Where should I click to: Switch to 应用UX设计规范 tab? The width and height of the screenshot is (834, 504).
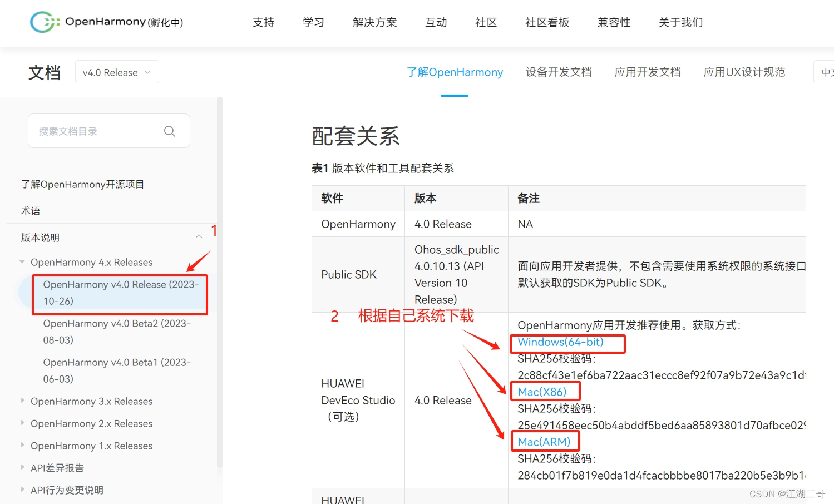(744, 72)
